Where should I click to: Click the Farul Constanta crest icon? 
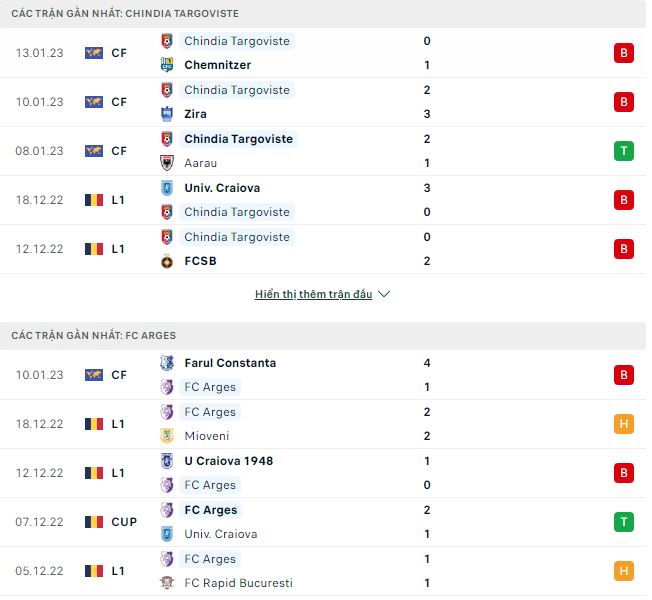(167, 363)
